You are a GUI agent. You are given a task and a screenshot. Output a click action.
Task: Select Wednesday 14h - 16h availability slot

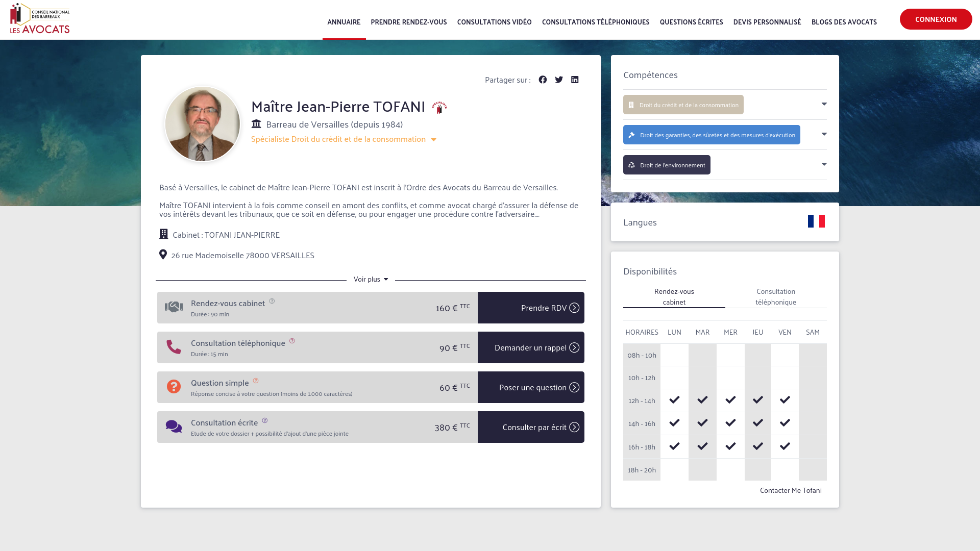pyautogui.click(x=730, y=423)
